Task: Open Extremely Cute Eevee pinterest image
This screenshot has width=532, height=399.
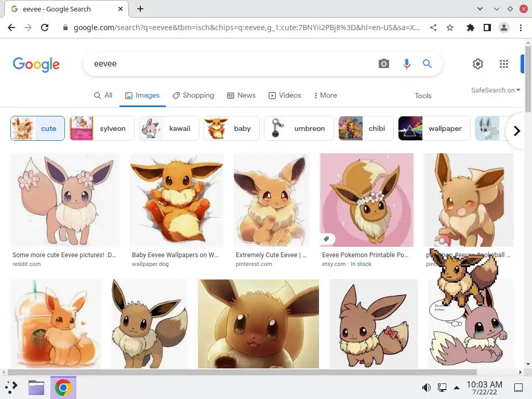Action: point(271,200)
